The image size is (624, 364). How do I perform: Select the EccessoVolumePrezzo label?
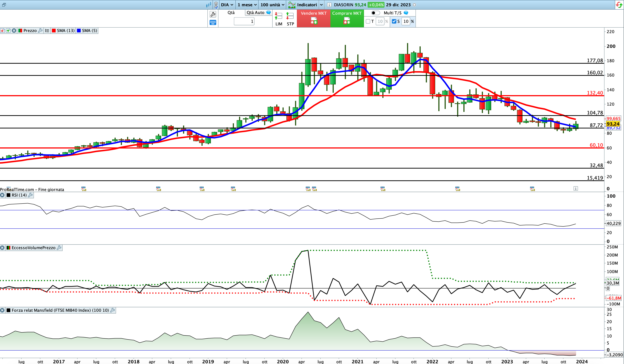(x=34, y=248)
